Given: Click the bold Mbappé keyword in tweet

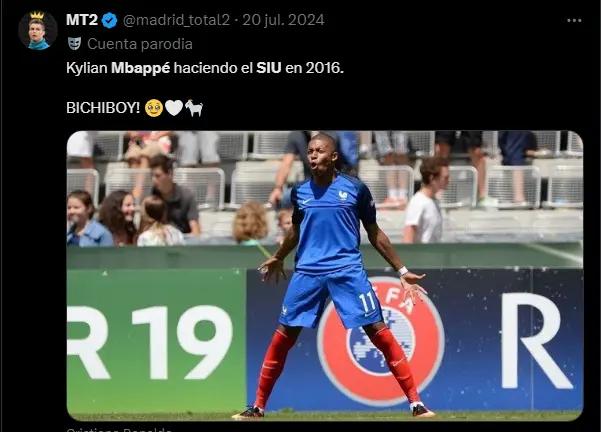Looking at the screenshot, I should pos(140,68).
